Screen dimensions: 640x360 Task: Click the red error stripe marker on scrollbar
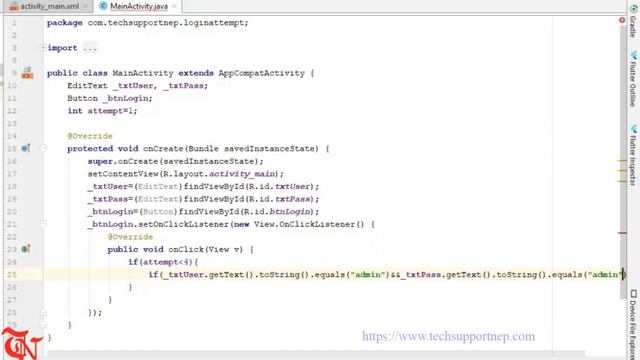point(622,233)
